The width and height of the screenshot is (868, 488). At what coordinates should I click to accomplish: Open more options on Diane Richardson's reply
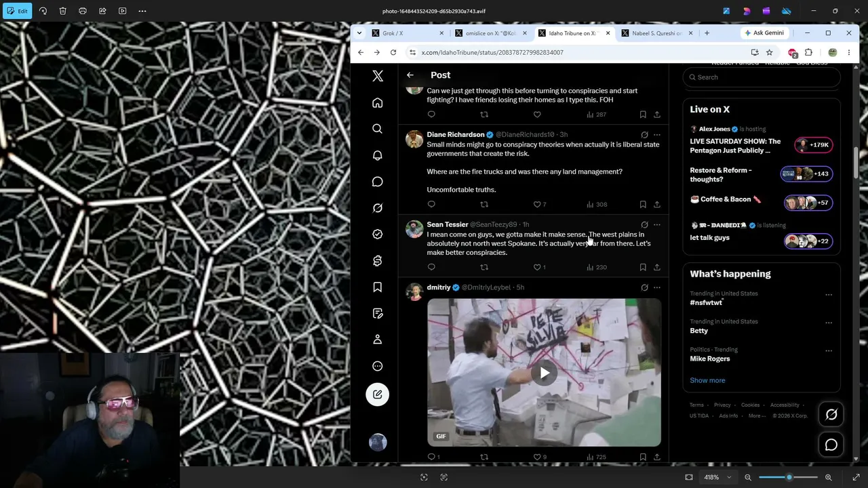click(656, 135)
